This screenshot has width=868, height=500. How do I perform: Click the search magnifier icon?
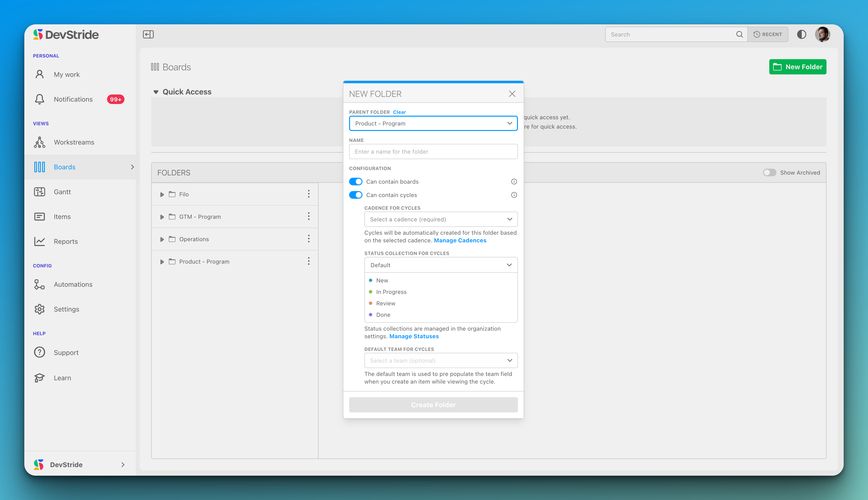pyautogui.click(x=739, y=34)
